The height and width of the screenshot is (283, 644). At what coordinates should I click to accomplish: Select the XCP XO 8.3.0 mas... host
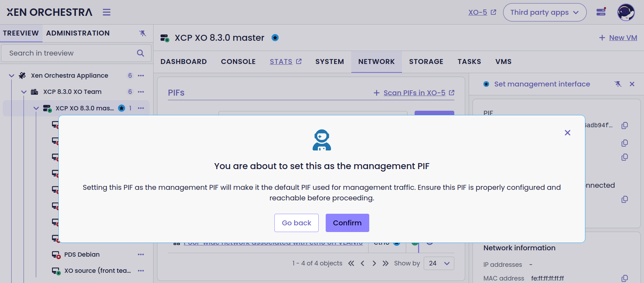point(85,108)
